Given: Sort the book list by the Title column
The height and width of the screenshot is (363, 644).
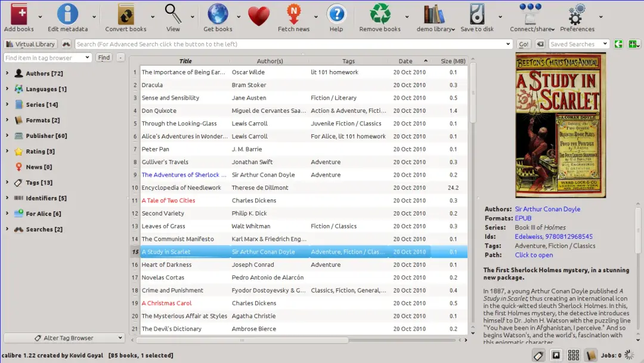Looking at the screenshot, I should coord(185,61).
